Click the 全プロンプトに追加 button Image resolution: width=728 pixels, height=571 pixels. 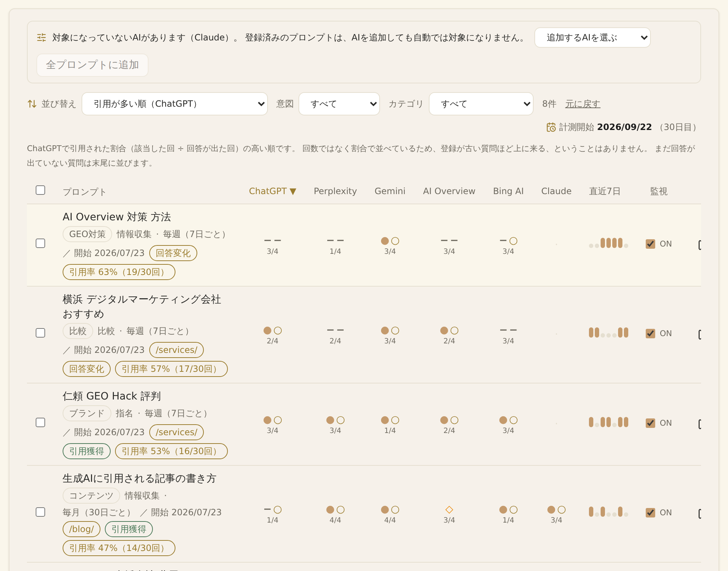pos(92,65)
